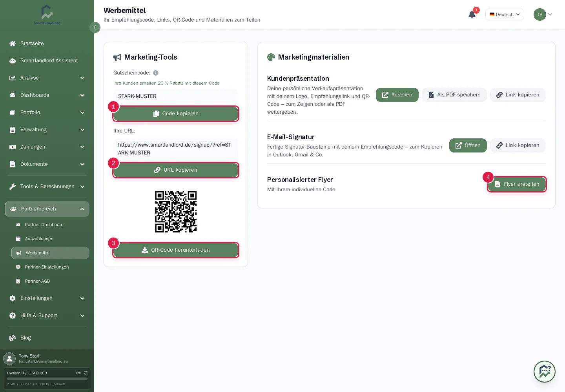
Task: Click URL kopieren button
Action: click(176, 170)
